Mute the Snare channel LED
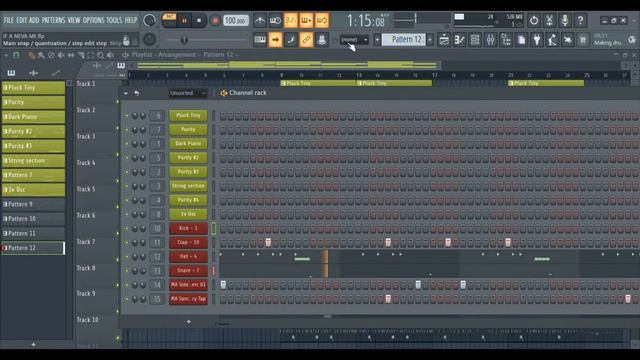The image size is (640, 360). tap(127, 271)
